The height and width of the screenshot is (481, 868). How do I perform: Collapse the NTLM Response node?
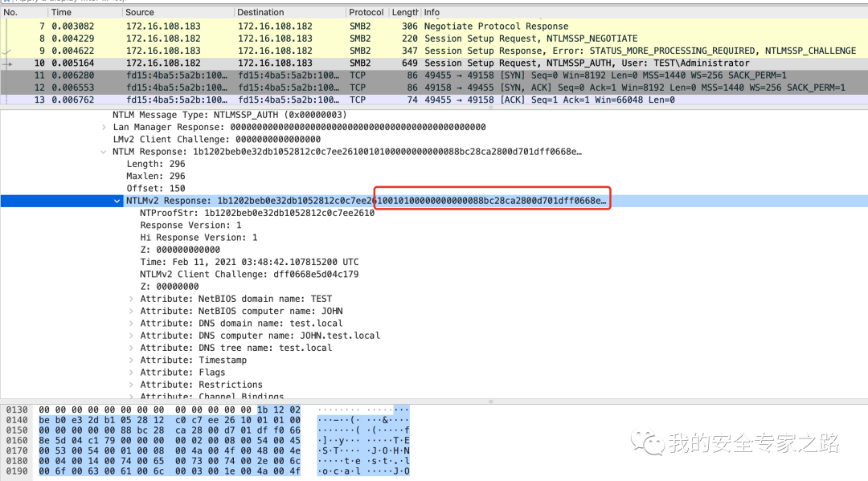(104, 152)
